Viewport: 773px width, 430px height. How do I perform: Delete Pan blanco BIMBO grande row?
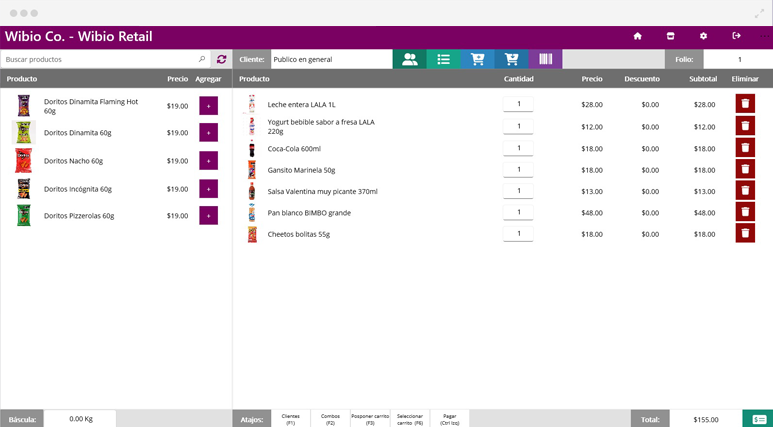745,212
